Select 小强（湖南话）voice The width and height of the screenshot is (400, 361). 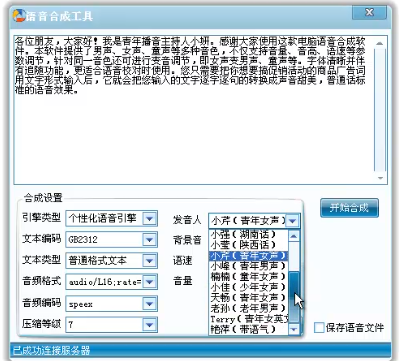pos(249,234)
